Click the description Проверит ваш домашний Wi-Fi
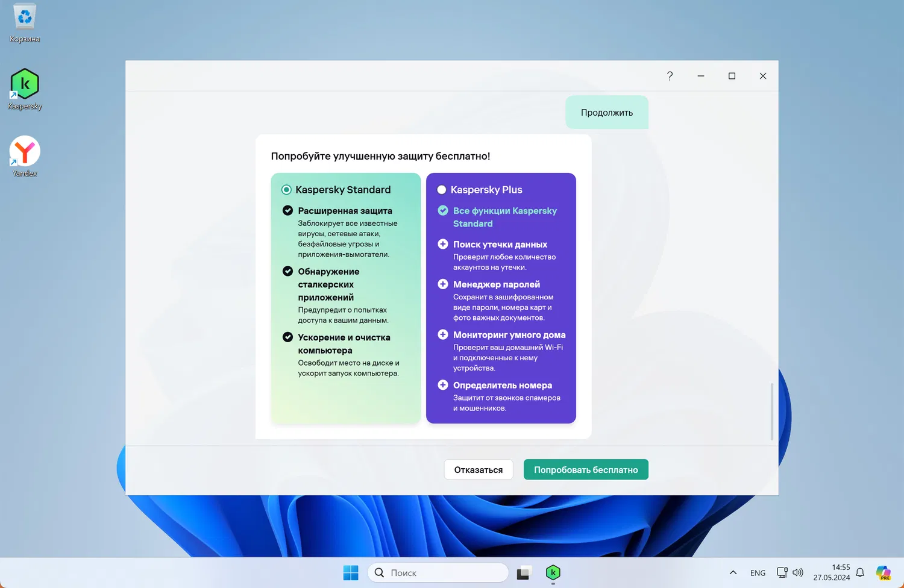The height and width of the screenshot is (588, 904). pos(508,358)
